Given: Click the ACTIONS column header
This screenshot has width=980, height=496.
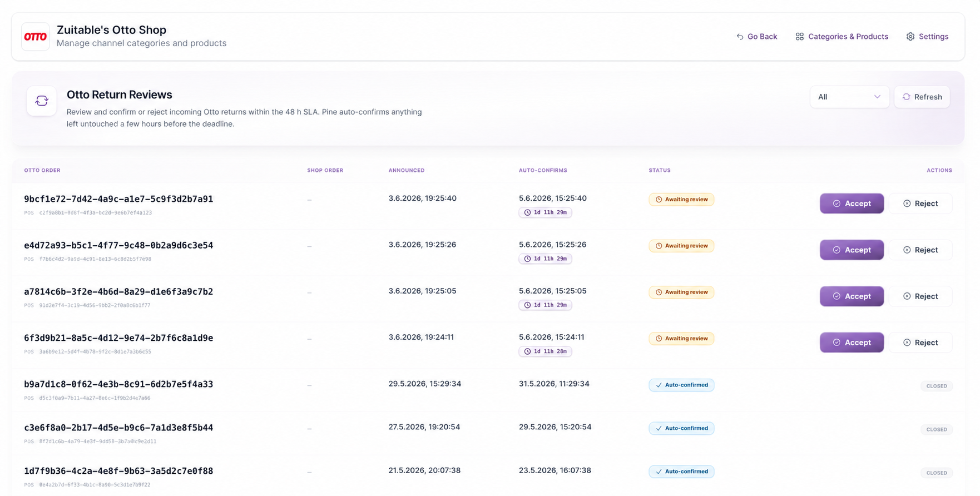Looking at the screenshot, I should point(939,170).
